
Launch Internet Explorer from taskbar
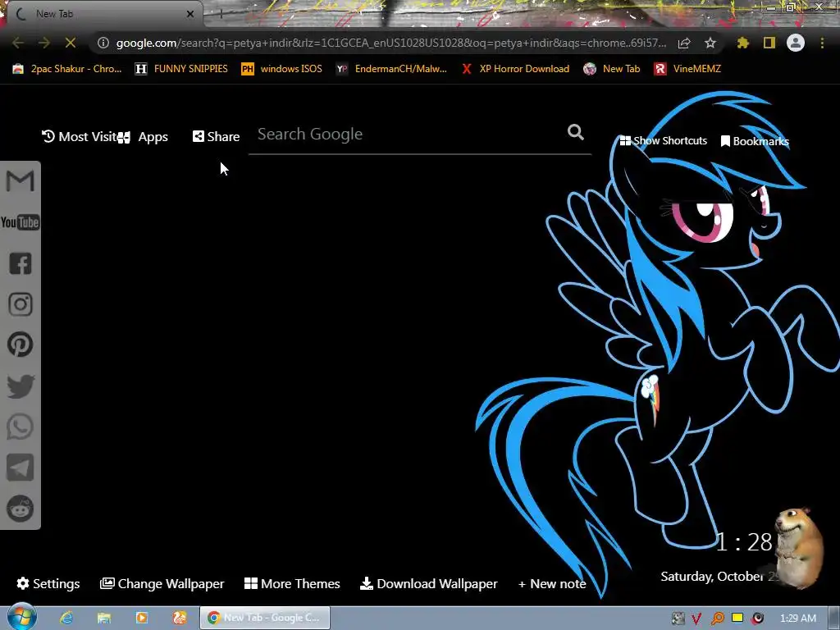[x=66, y=618]
